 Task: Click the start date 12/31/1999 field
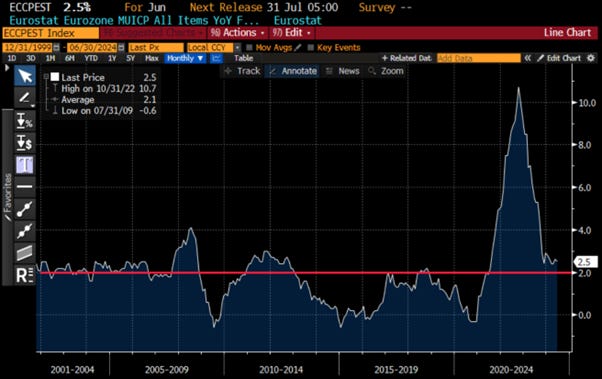click(28, 48)
